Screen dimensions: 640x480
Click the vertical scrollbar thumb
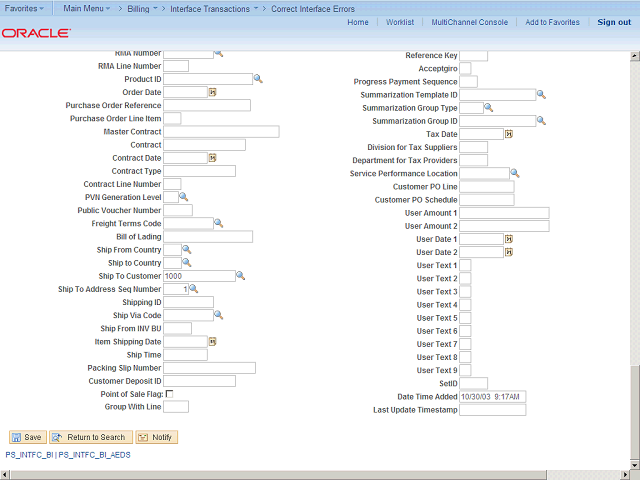(x=635, y=412)
